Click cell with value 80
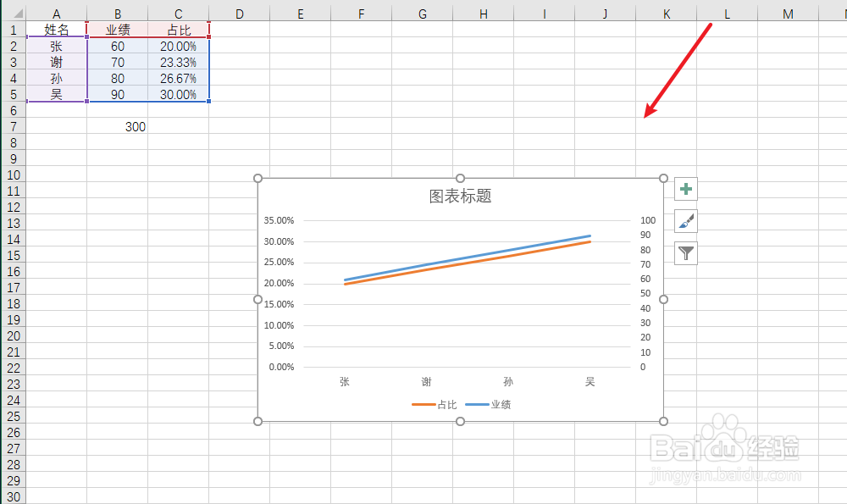This screenshot has width=847, height=504. (x=117, y=78)
